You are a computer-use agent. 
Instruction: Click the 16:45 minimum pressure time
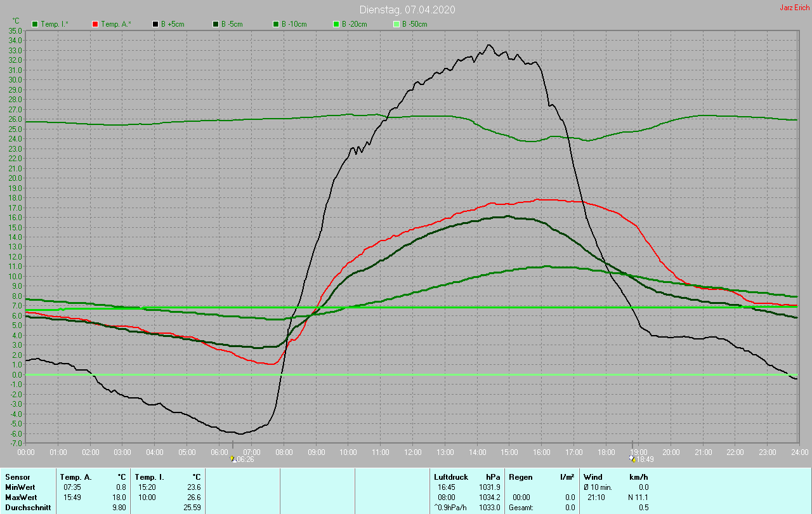(x=447, y=487)
